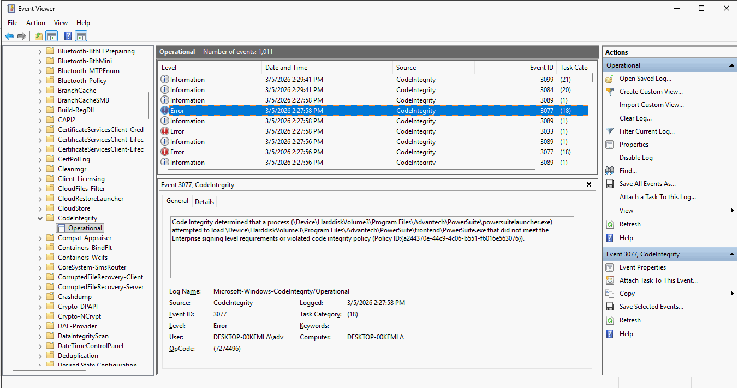Viewport: 737px width, 388px height.
Task: Click the Refresh icon under the Operational actions
Action: click(610, 224)
